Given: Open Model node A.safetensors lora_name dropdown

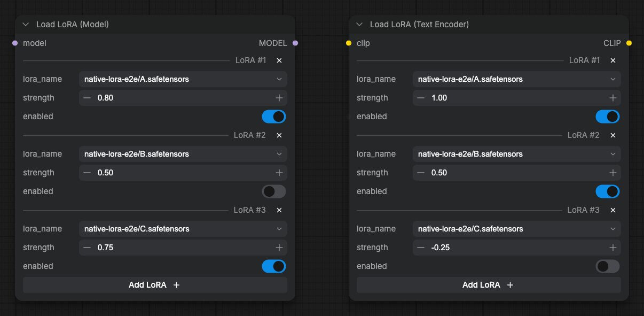Looking at the screenshot, I should [x=183, y=79].
